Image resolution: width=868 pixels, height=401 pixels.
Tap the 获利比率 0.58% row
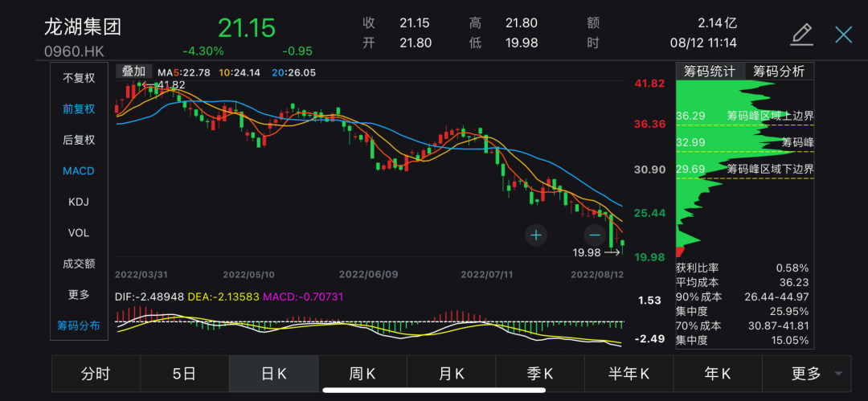point(743,268)
